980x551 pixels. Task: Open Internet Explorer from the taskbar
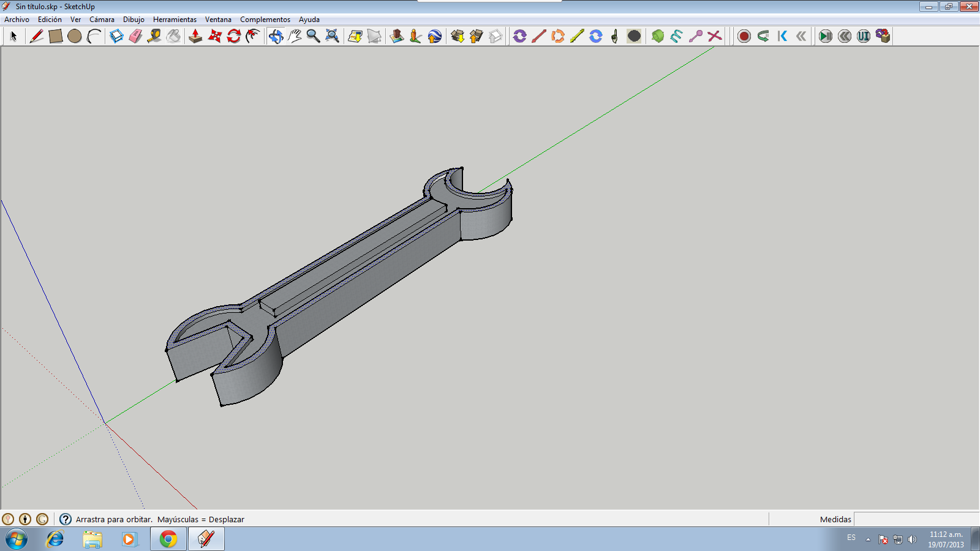pyautogui.click(x=55, y=539)
